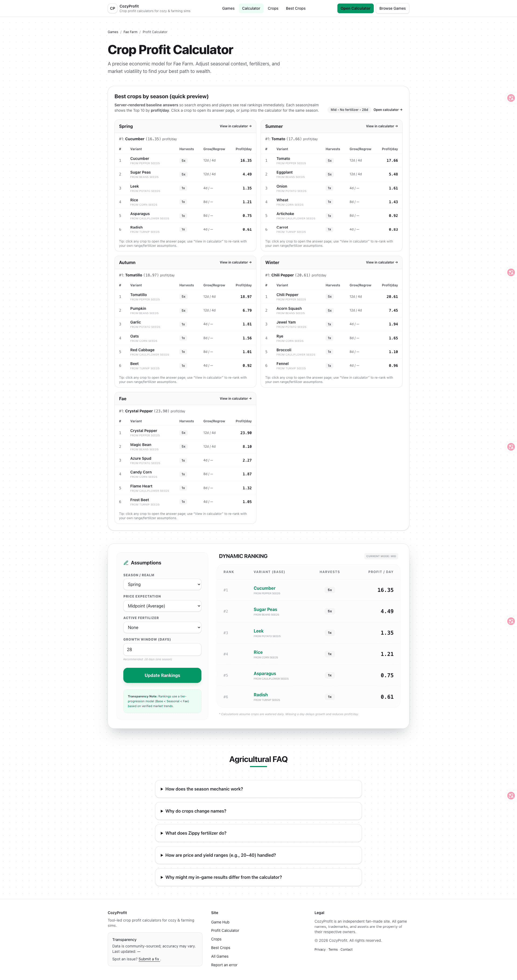517x980 pixels.
Task: Click the pink translate floating icon
Action: (511, 98)
